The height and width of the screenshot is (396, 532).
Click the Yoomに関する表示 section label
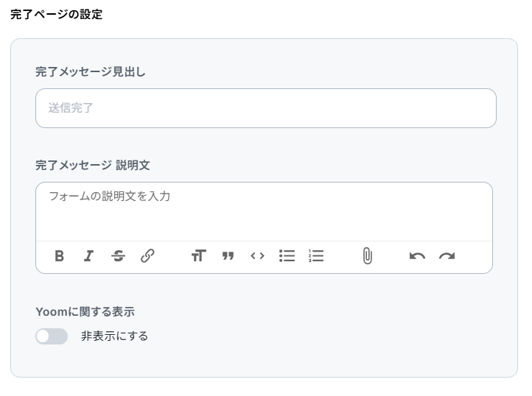pyautogui.click(x=85, y=312)
